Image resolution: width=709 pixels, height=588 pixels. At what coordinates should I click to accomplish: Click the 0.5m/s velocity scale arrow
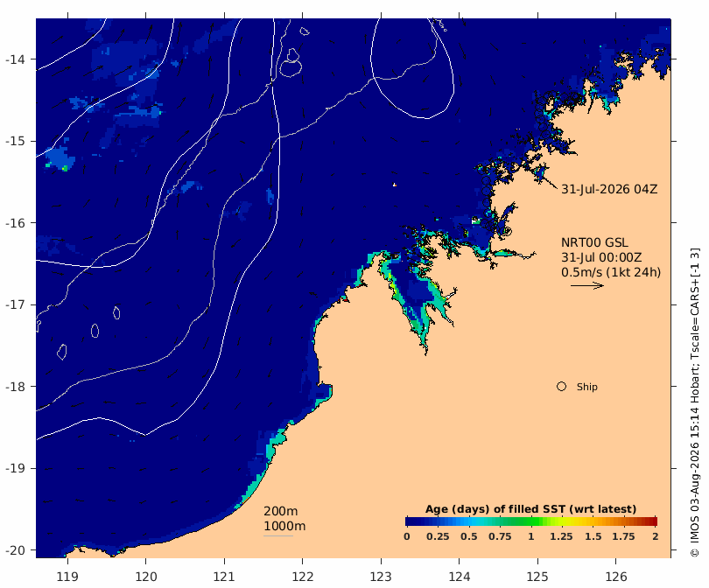pos(587,285)
